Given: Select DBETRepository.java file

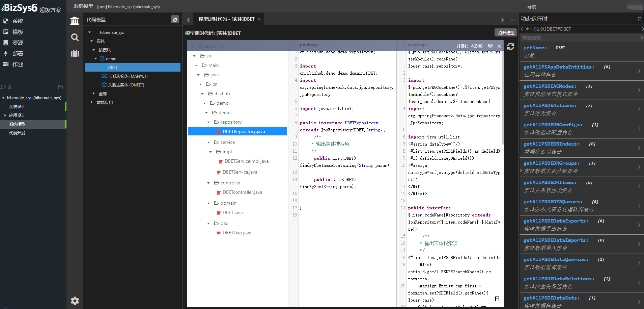Looking at the screenshot, I should pos(237,132).
